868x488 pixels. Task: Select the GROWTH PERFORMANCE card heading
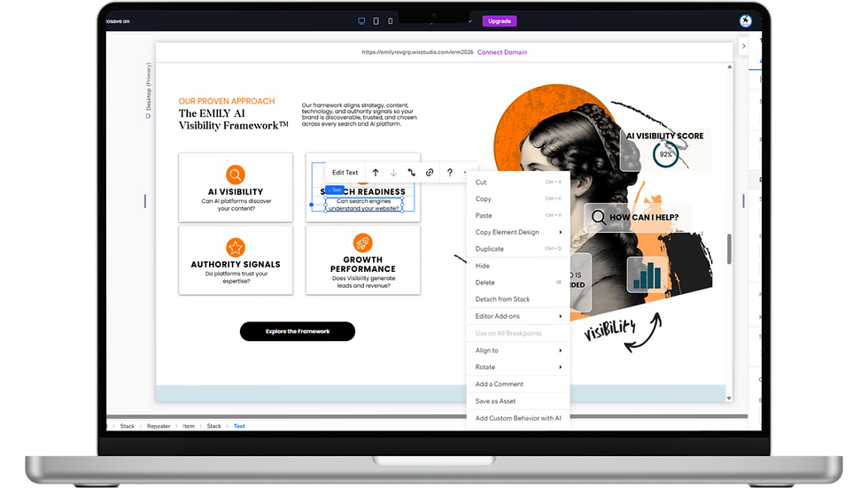[x=362, y=265]
